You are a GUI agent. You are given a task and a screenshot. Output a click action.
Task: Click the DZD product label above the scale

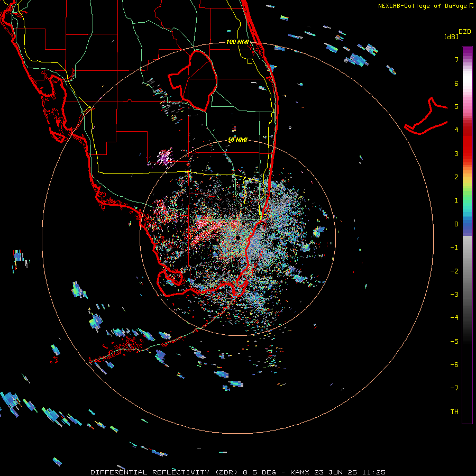pyautogui.click(x=464, y=32)
